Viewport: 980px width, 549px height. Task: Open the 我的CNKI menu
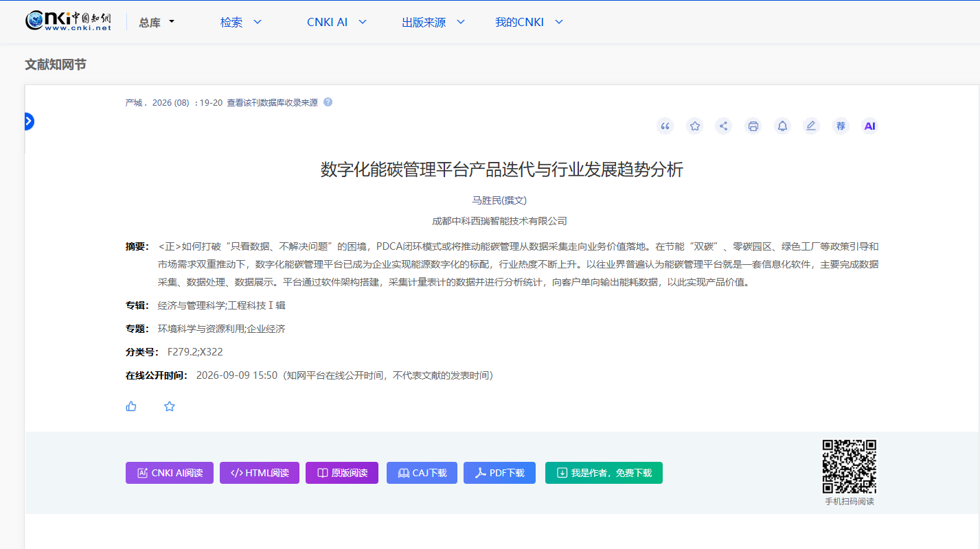click(x=529, y=22)
